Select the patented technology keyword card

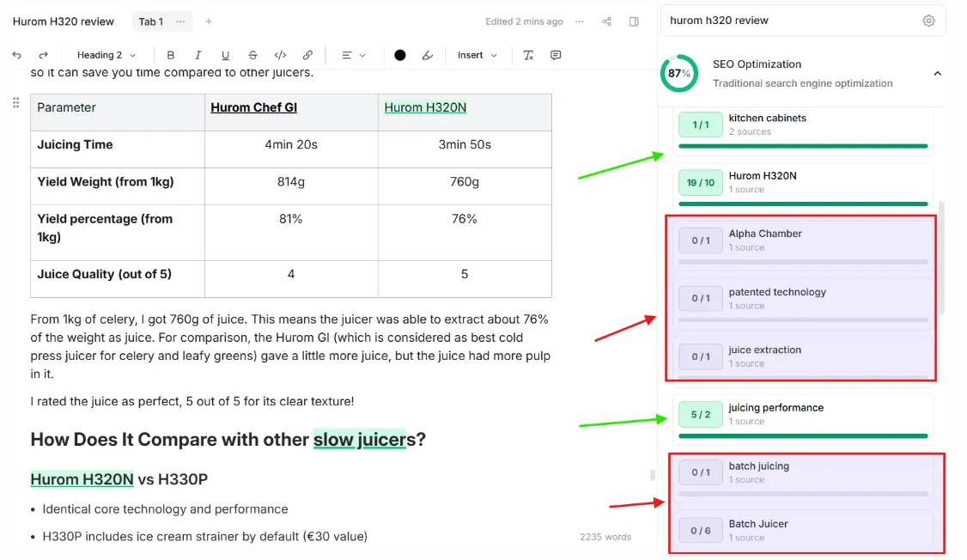click(x=803, y=303)
